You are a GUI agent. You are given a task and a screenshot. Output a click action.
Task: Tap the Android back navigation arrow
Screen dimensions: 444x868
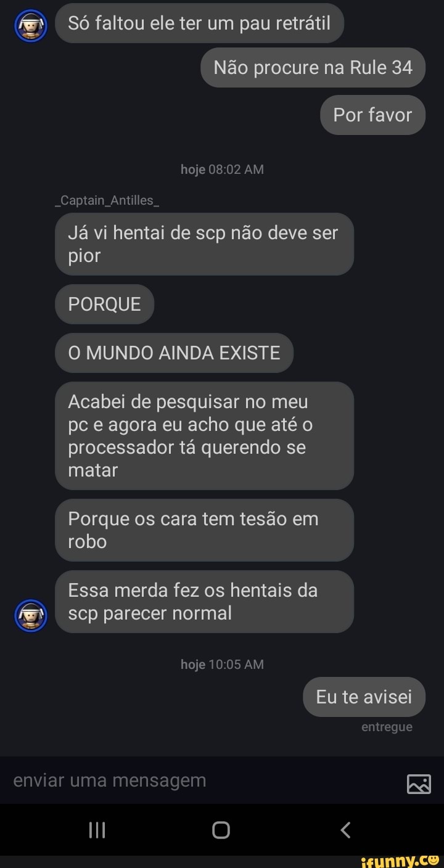pyautogui.click(x=345, y=830)
